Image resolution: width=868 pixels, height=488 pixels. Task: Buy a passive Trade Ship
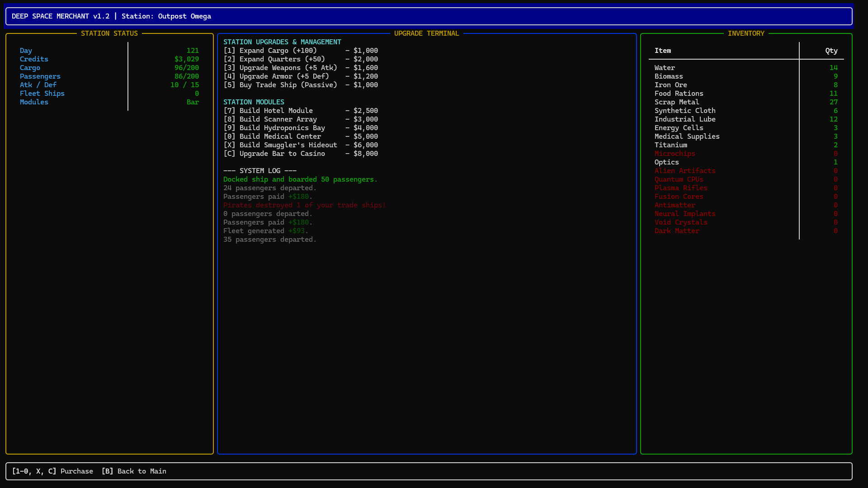tap(301, 85)
